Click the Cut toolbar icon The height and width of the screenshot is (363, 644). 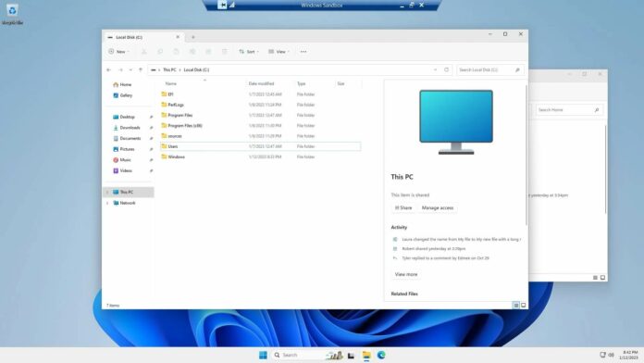[143, 52]
